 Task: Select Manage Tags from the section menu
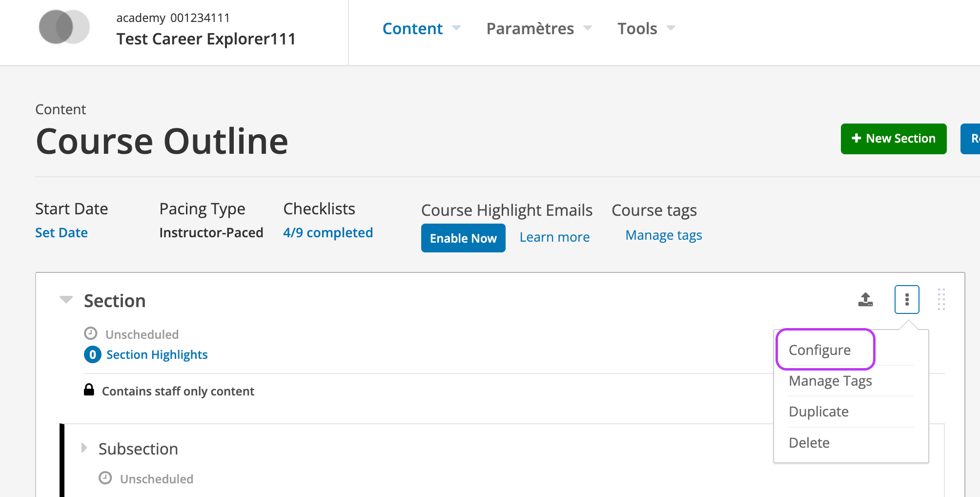coord(830,381)
